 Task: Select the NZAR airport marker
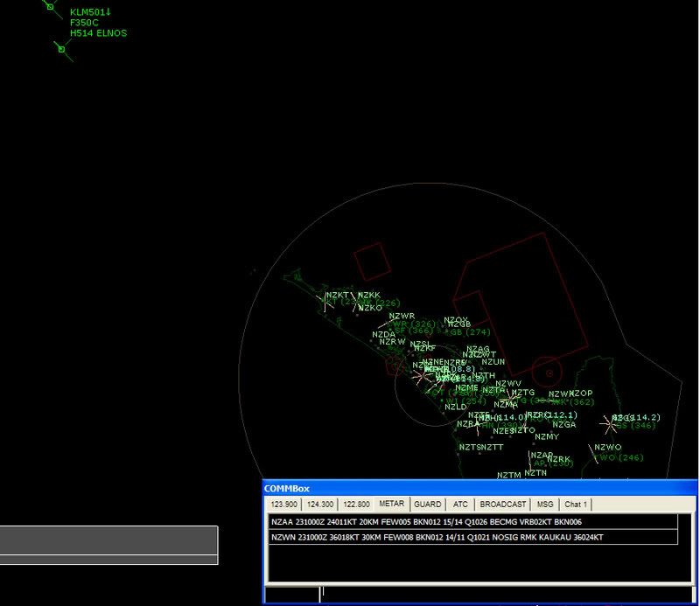click(x=531, y=463)
